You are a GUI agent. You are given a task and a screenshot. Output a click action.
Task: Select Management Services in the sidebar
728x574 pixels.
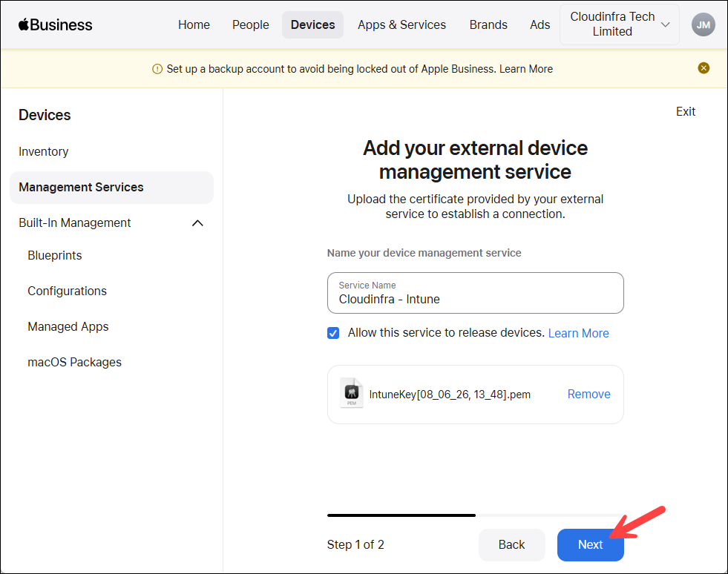point(111,188)
